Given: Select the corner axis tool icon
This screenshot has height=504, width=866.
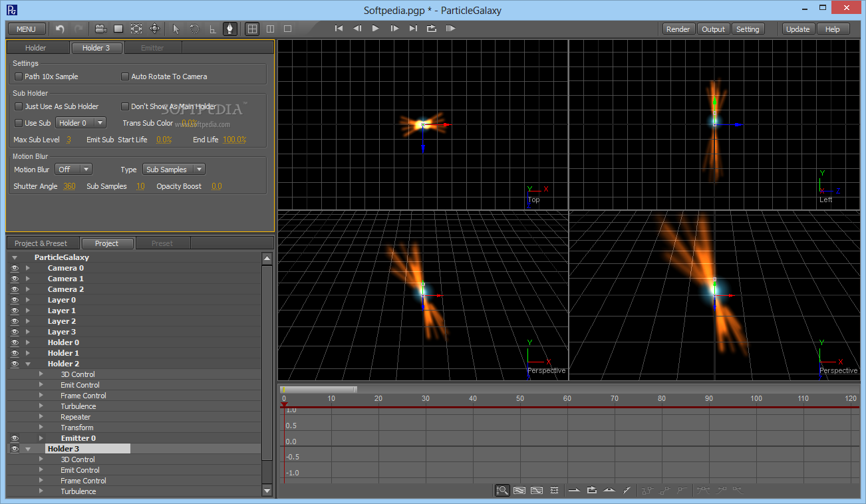Looking at the screenshot, I should pos(212,29).
